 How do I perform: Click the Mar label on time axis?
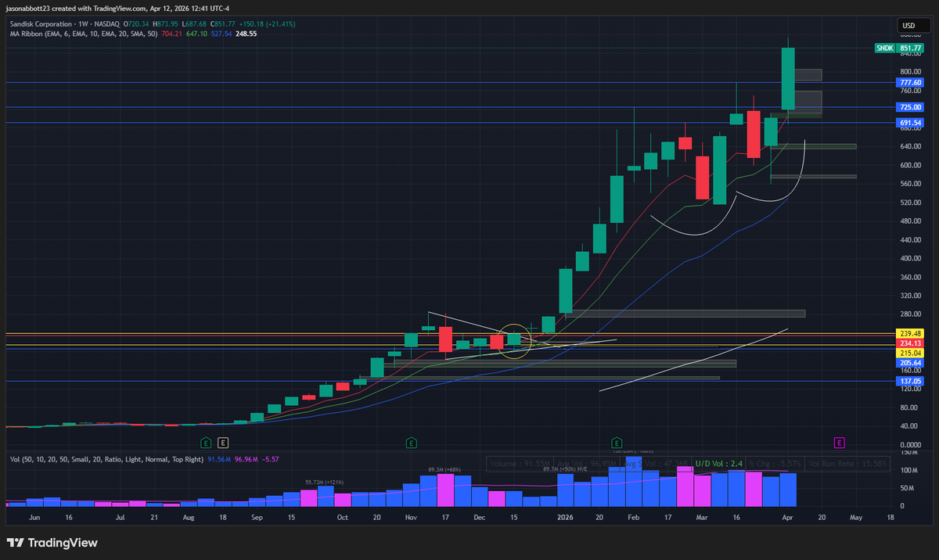(x=702, y=517)
